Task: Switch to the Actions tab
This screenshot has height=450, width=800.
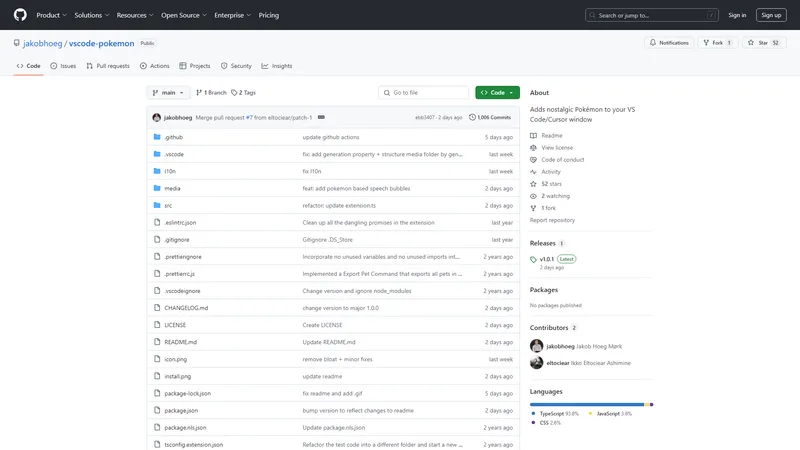Action: click(x=155, y=66)
